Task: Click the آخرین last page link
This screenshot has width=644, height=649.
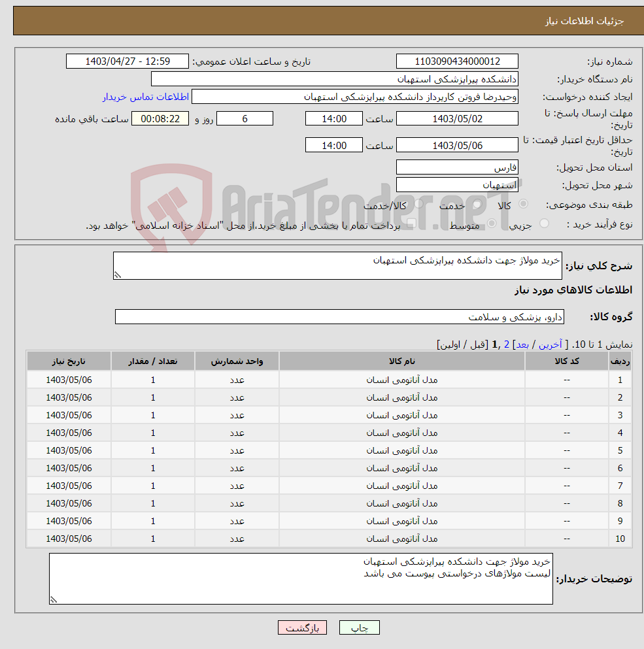Action: coord(550,344)
